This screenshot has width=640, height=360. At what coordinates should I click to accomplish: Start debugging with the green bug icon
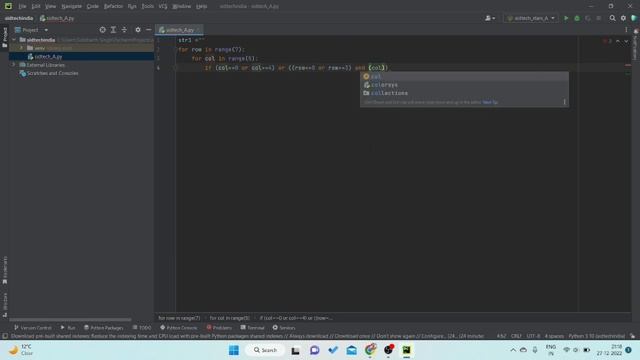click(577, 18)
